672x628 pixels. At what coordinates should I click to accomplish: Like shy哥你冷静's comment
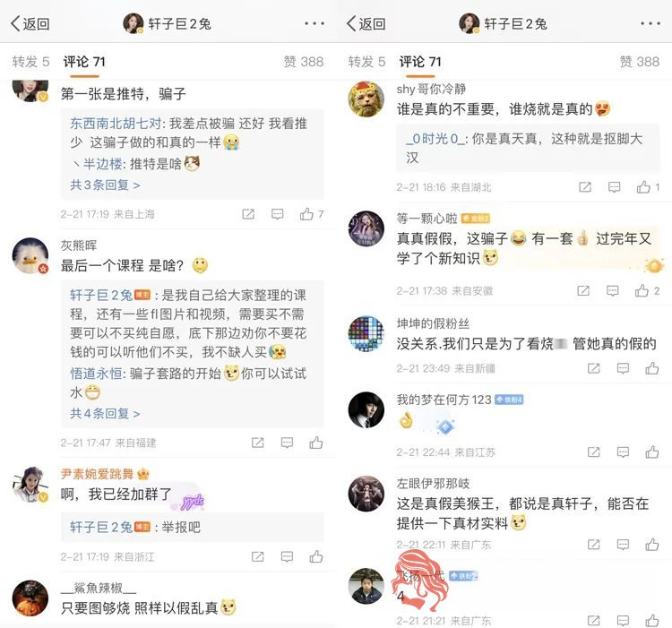tap(643, 187)
